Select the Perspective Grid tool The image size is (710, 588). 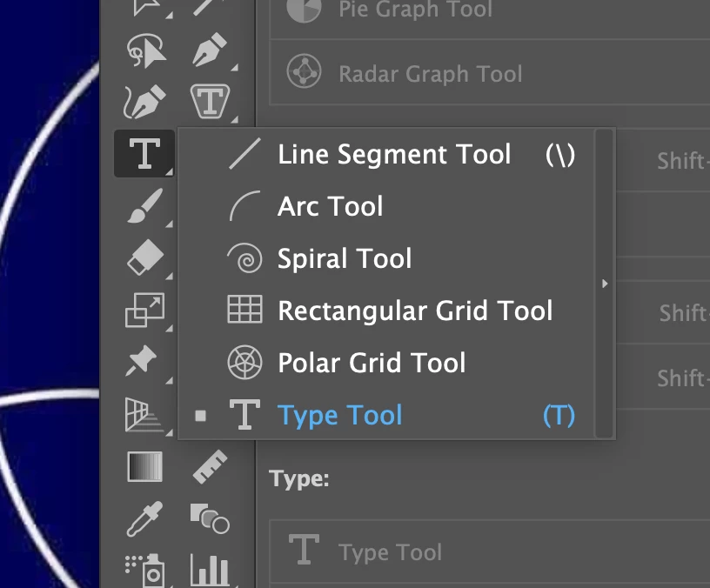click(x=144, y=414)
